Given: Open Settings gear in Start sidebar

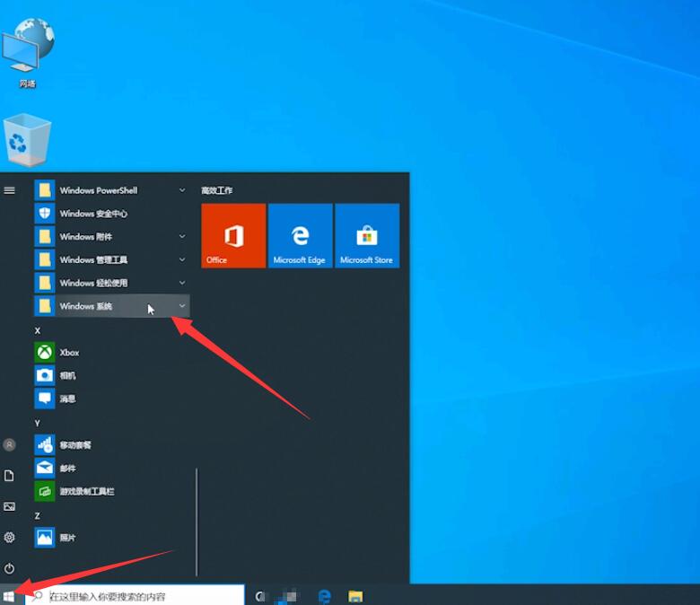Looking at the screenshot, I should pyautogui.click(x=9, y=537).
